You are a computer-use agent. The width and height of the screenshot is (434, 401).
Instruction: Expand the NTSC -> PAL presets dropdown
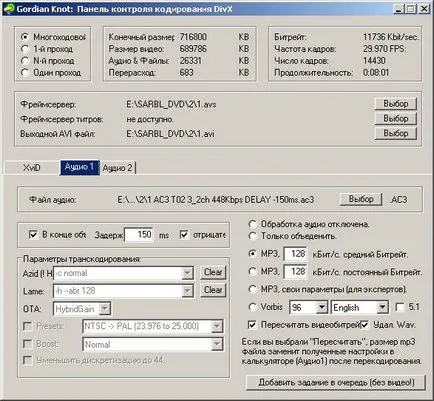pyautogui.click(x=217, y=326)
